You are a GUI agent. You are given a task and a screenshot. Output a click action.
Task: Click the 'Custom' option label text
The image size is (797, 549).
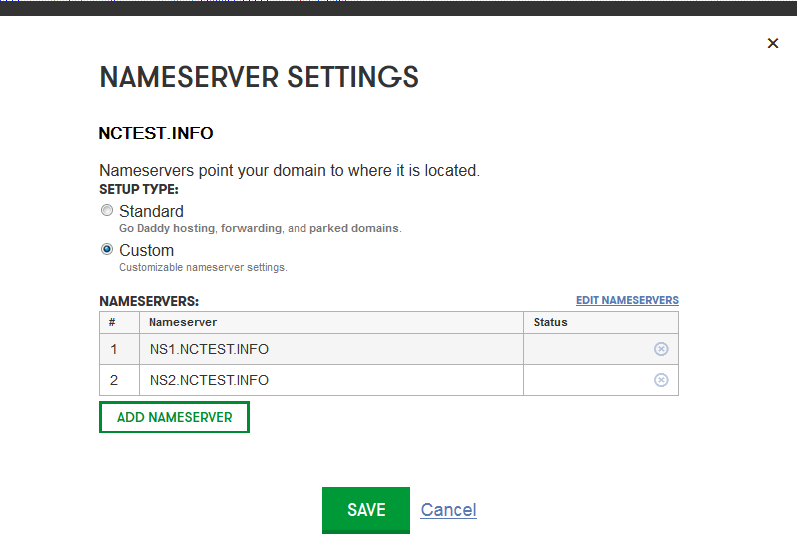tap(146, 250)
